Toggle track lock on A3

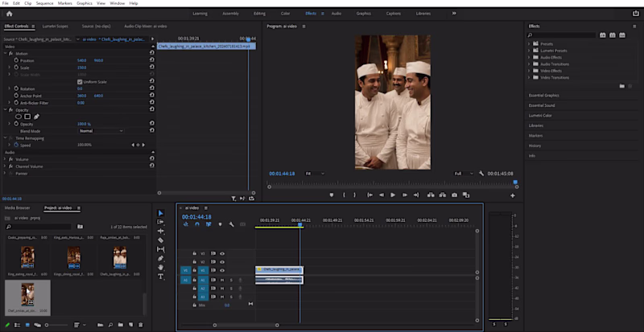(194, 297)
